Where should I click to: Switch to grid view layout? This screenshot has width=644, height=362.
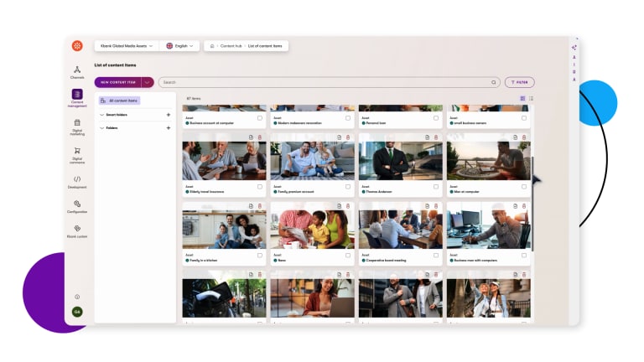522,98
